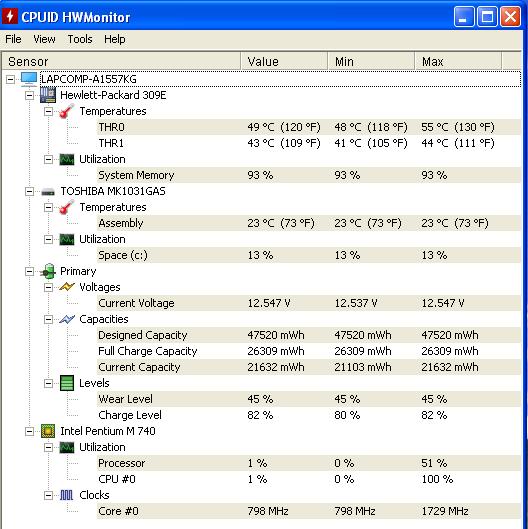Screen dimensions: 528x529
Task: Collapse the Capacities section
Action: coord(49,319)
